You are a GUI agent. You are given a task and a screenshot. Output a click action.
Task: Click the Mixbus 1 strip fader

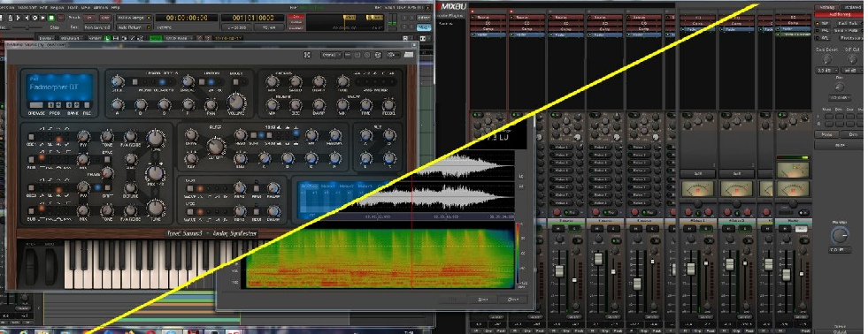[x=691, y=269]
